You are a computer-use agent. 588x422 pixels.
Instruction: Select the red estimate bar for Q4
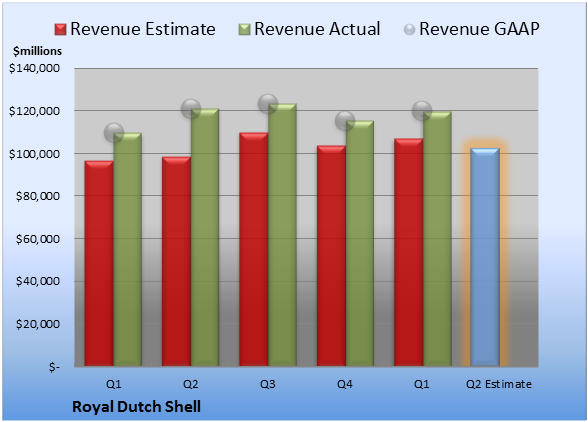click(x=331, y=255)
